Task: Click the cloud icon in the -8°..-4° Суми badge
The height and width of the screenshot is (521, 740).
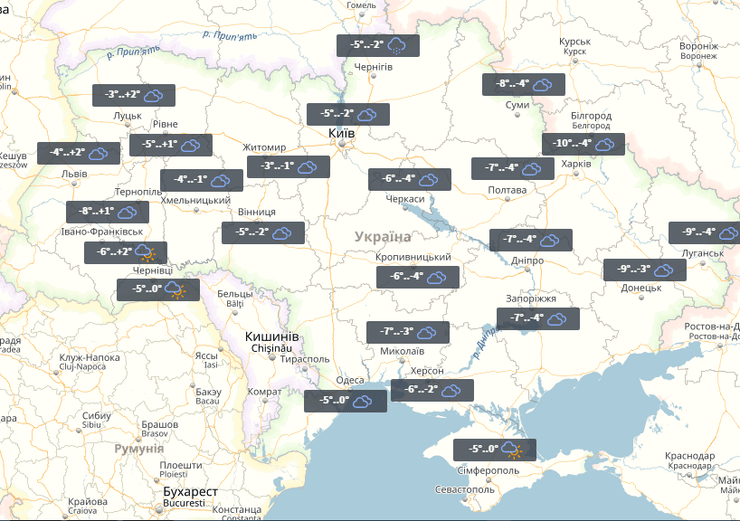Action: [x=543, y=85]
